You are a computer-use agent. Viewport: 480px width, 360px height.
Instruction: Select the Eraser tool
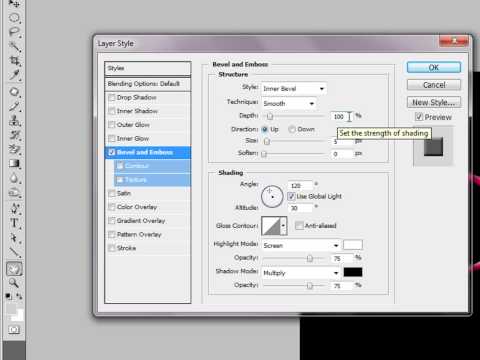click(14, 149)
